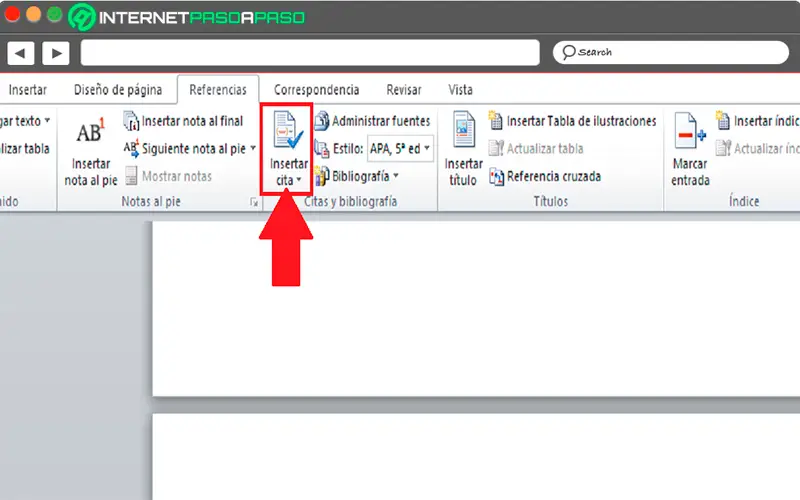800x500 pixels.
Task: Click the Administrar fuentes icon
Action: [321, 121]
